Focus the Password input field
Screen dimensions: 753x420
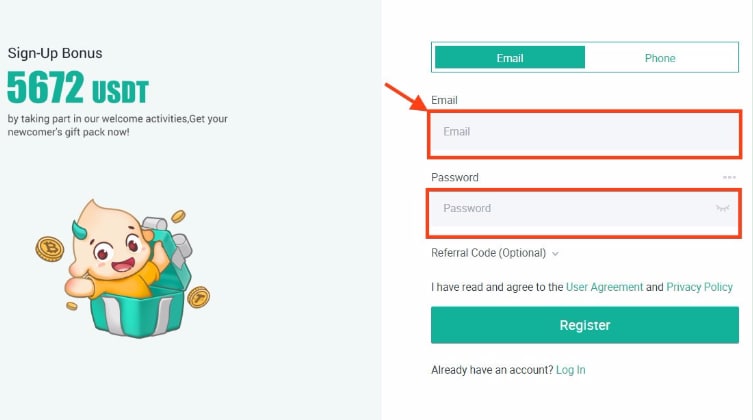pos(584,208)
